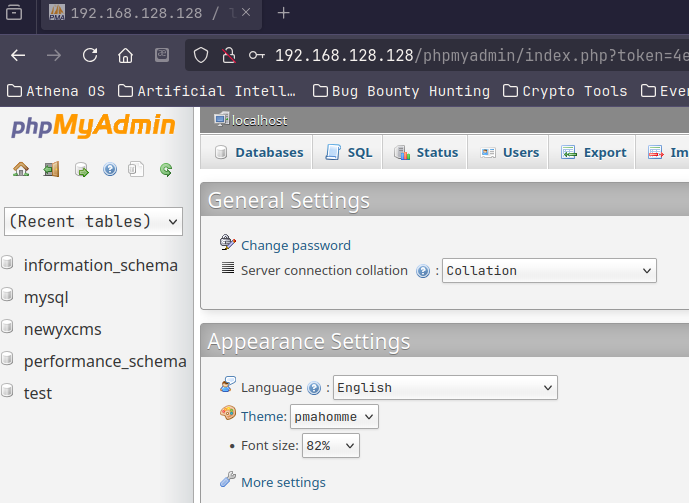Click the phpMyAdmin Home icon

21,170
